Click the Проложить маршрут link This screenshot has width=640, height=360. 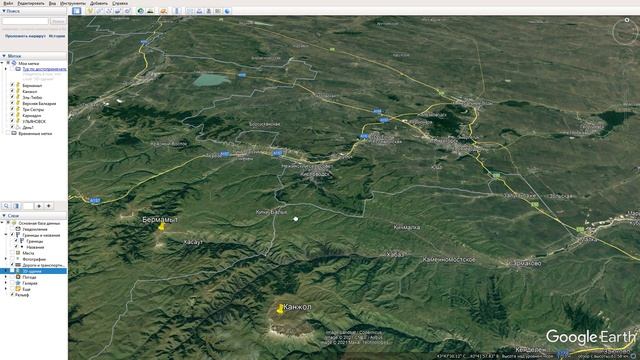(25, 36)
